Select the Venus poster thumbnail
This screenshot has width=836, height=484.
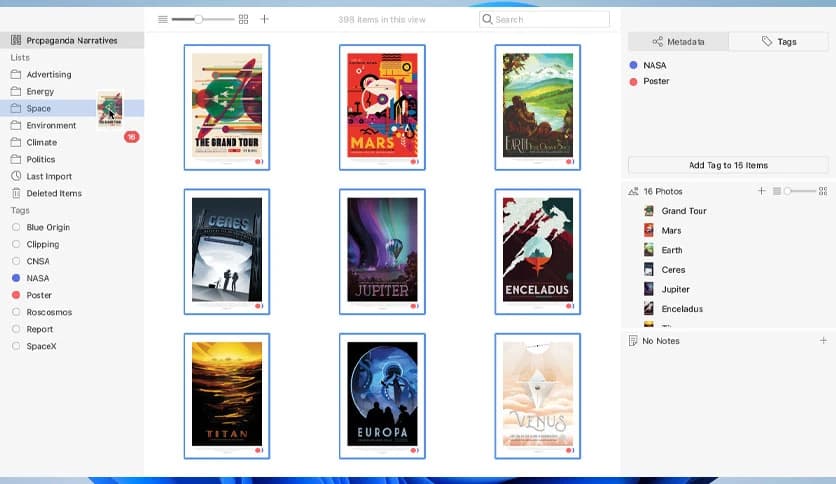point(537,396)
